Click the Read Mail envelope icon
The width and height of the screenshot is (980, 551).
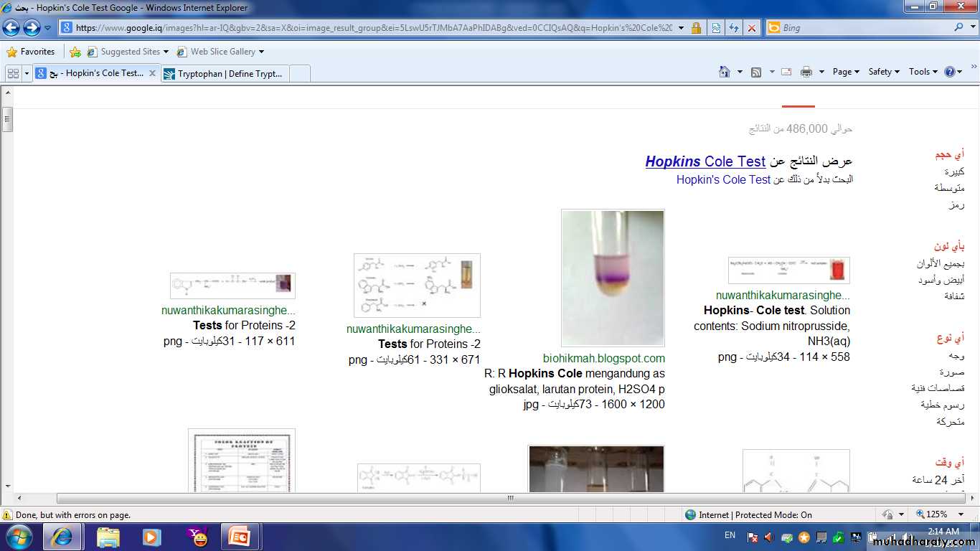[x=786, y=72]
